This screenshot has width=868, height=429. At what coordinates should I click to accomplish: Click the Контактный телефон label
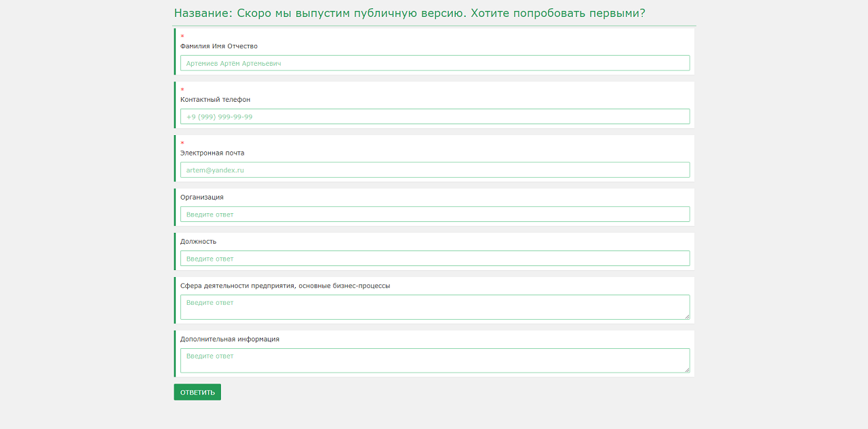pyautogui.click(x=214, y=99)
